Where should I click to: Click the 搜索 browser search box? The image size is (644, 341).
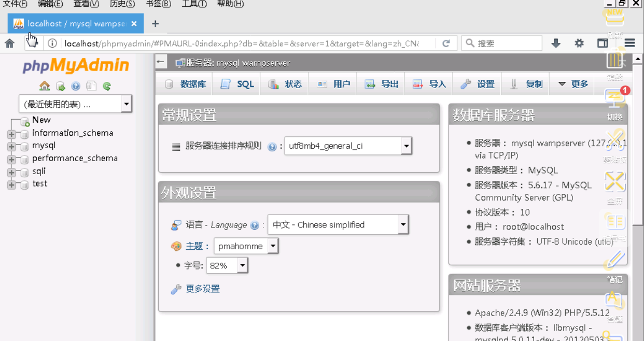(502, 44)
